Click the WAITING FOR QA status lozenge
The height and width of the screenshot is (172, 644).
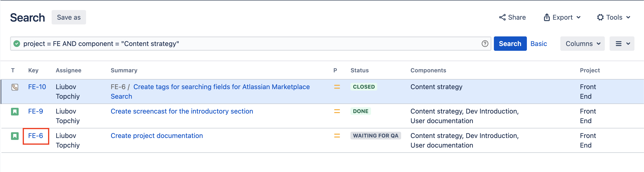coord(376,136)
